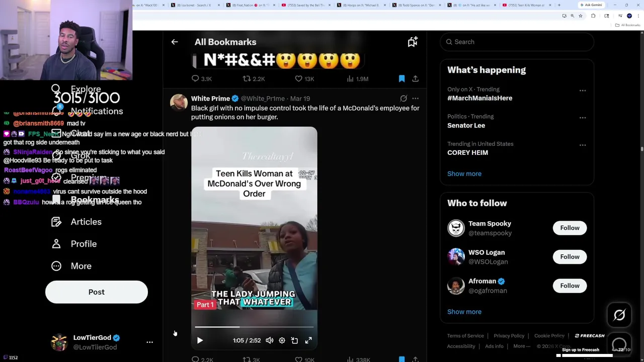Open #MarchManiaIsHere trend
This screenshot has height=362, width=644.
click(479, 98)
